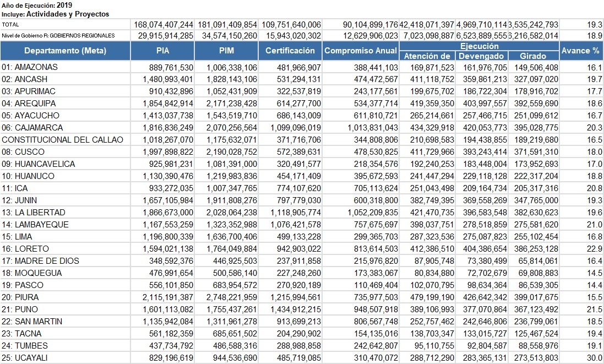The width and height of the screenshot is (604, 364).
Task: Select the Avance % column header
Action: pos(580,51)
